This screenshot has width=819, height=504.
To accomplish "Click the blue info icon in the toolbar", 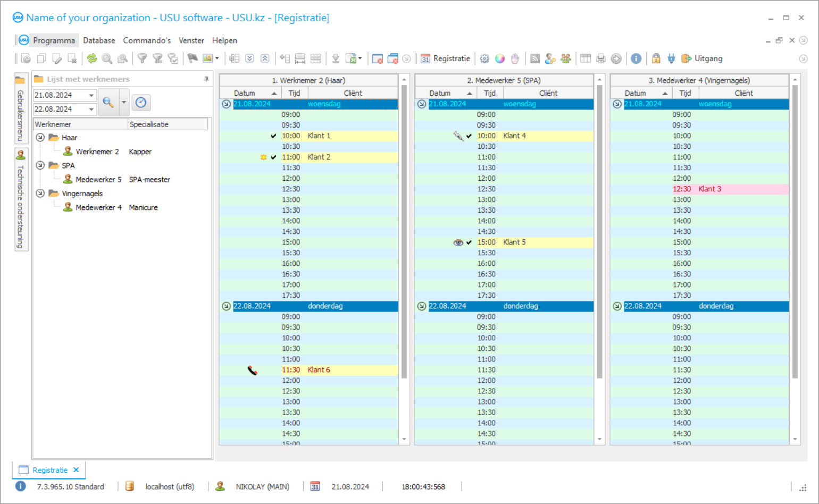I will [x=636, y=58].
